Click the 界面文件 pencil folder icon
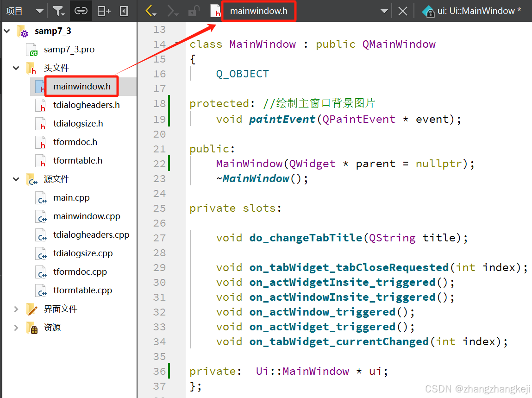The width and height of the screenshot is (532, 398). point(31,309)
